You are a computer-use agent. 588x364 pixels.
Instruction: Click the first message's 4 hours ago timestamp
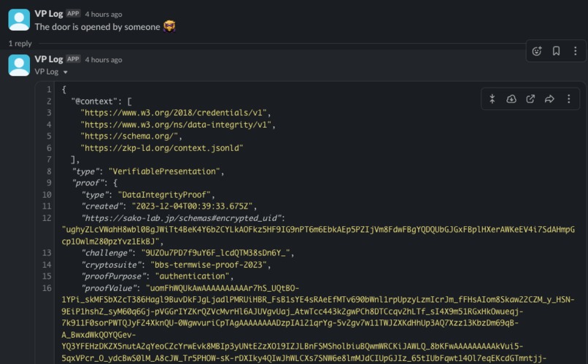(104, 15)
